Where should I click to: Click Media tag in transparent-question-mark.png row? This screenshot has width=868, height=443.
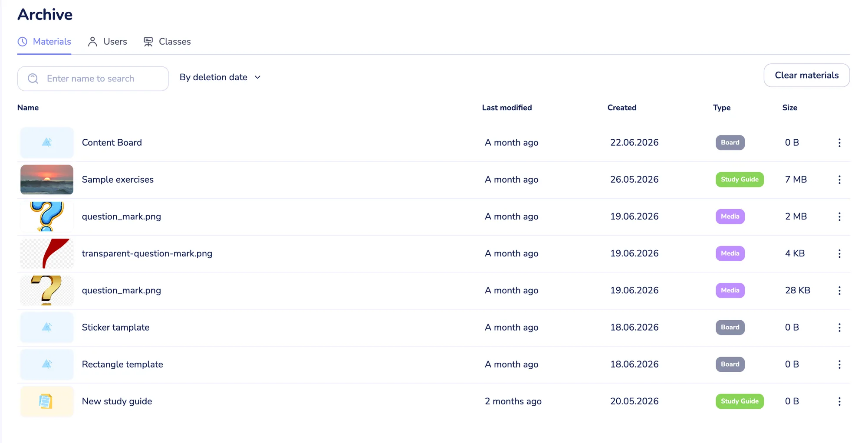coord(730,253)
